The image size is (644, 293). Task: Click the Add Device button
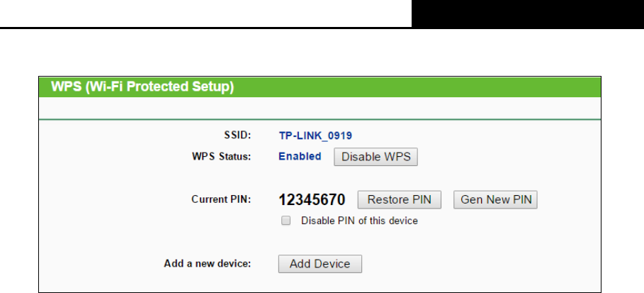click(320, 264)
